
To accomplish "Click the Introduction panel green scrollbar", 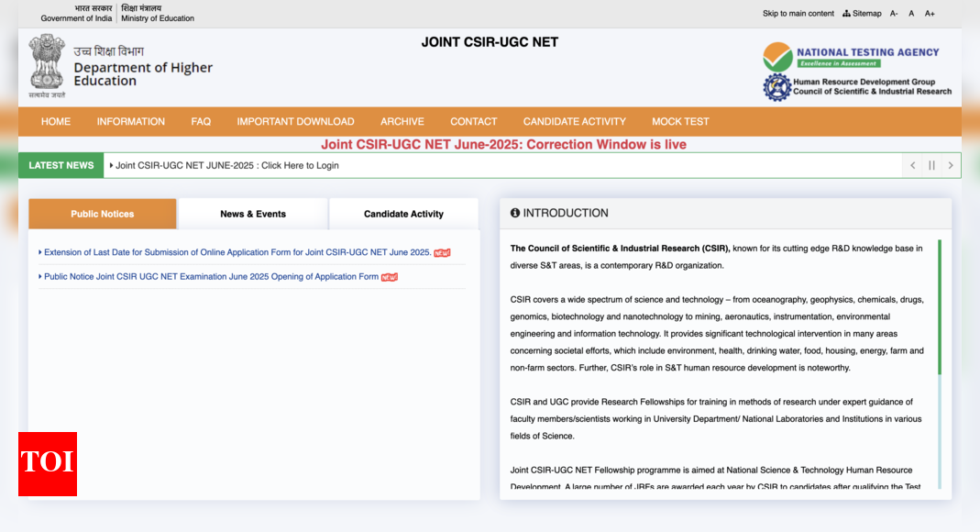I will tap(939, 307).
